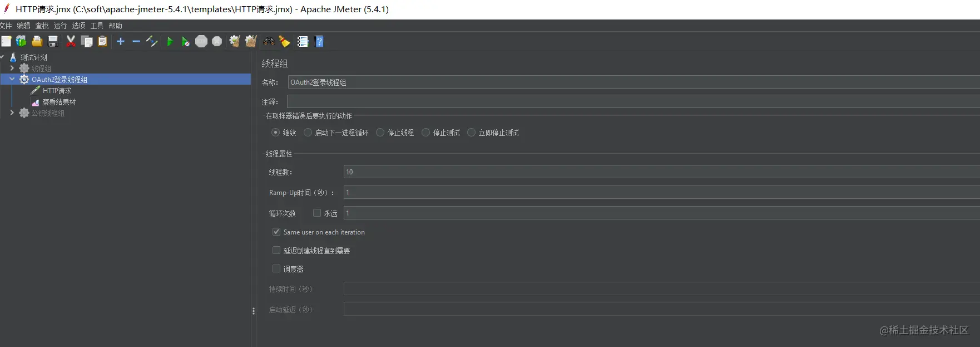Start the test with the no-pauses icon
Image resolution: width=980 pixels, height=347 pixels.
[x=186, y=41]
